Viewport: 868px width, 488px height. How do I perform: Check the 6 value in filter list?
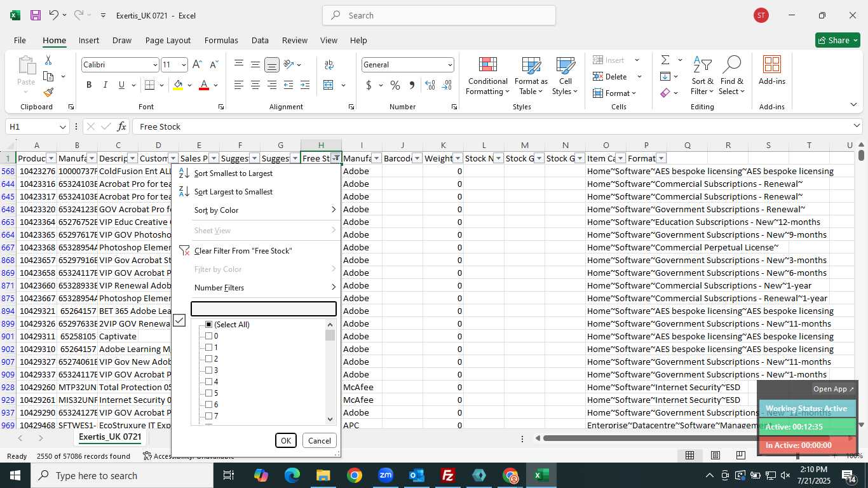208,405
